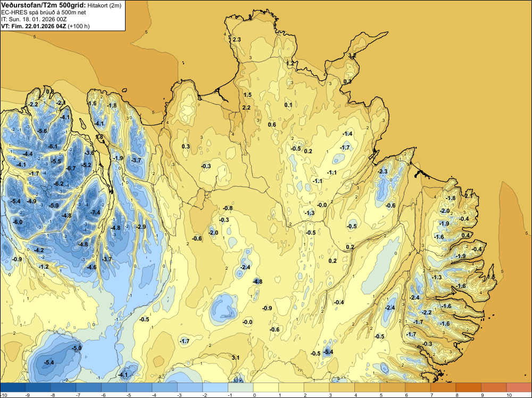The height and width of the screenshot is (398, 532).
Task: Select legend color for 4 to 5 degrees
Action: pos(367,387)
